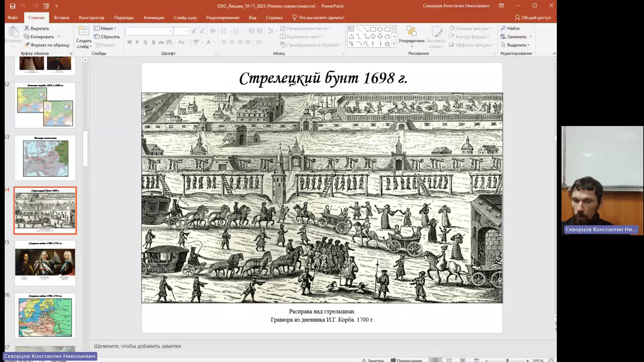644x362 pixels.
Task: Open the Заменить dropdown arrow
Action: click(531, 37)
